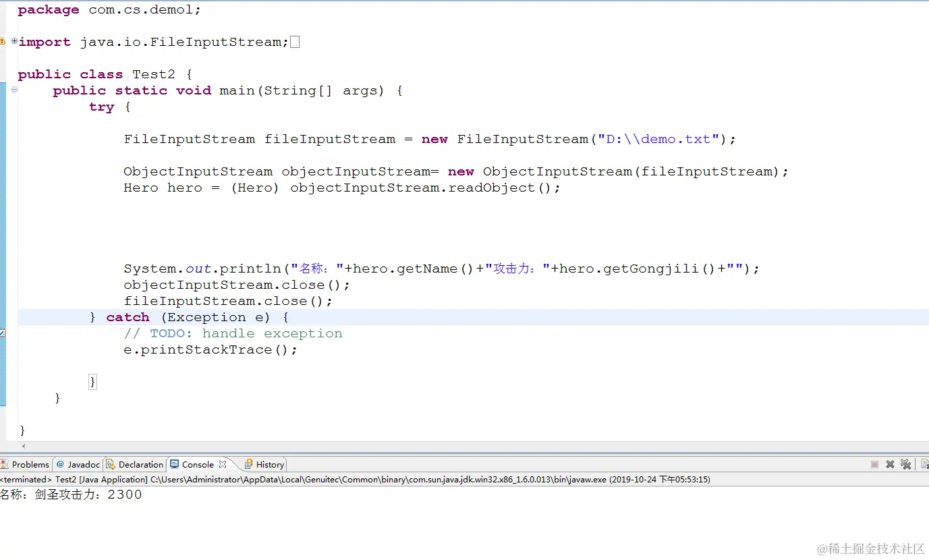The image size is (929, 560).
Task: Click the console output line with 2300
Action: pos(71,495)
